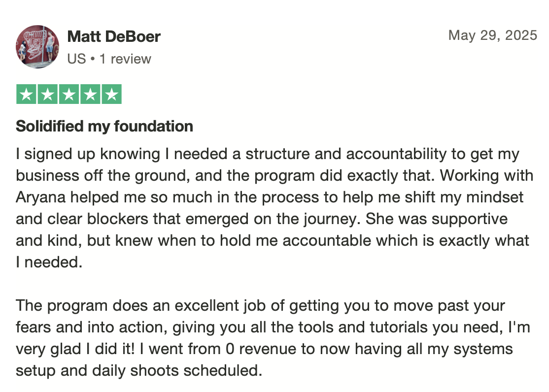Screen dimensions: 549x392
Task: Click the 'I needed.' line ending first paragraph
Action: pos(49,262)
